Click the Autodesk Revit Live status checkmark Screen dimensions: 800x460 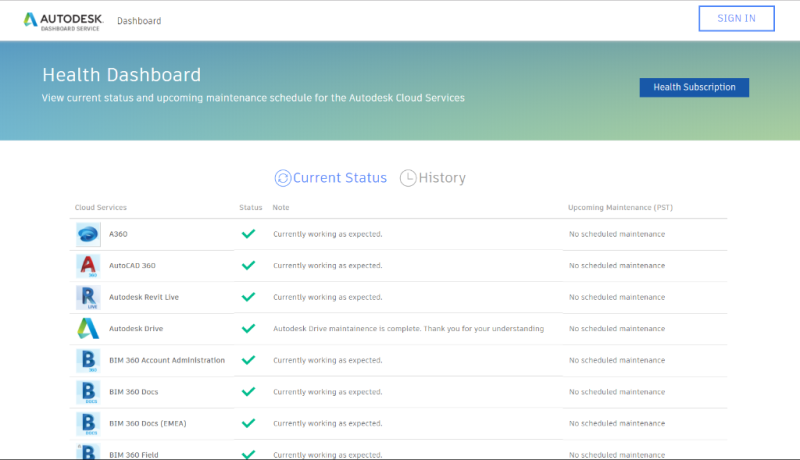(248, 297)
